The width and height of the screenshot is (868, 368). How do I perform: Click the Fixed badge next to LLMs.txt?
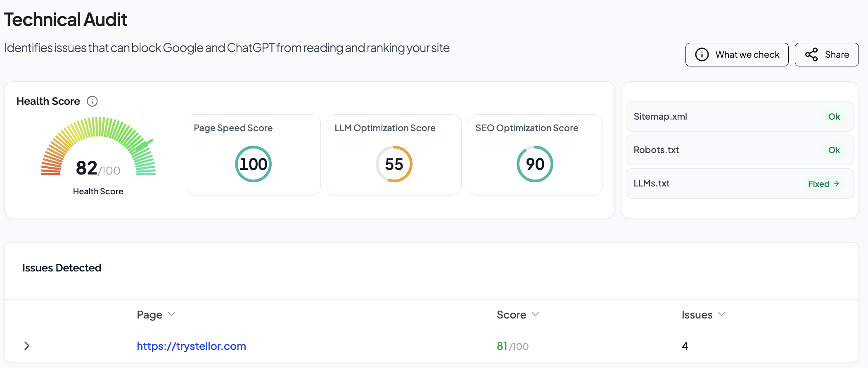point(823,184)
